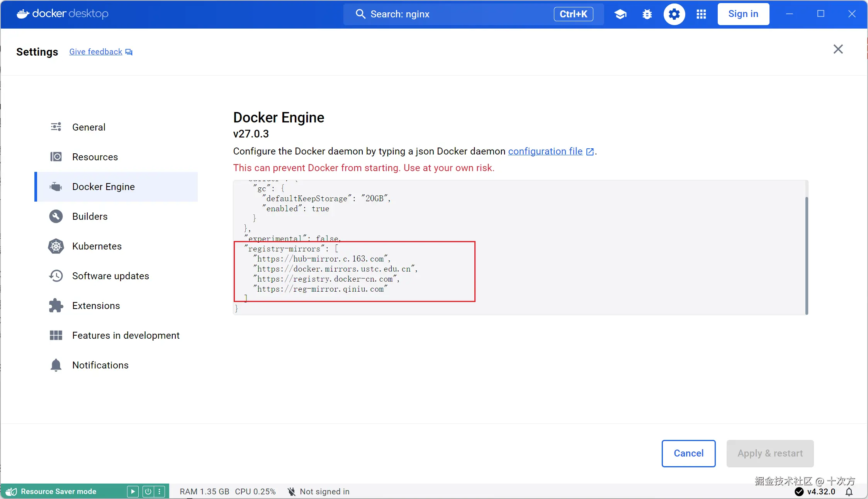Image resolution: width=868 pixels, height=499 pixels.
Task: Click the Features in development grid icon
Action: click(56, 335)
